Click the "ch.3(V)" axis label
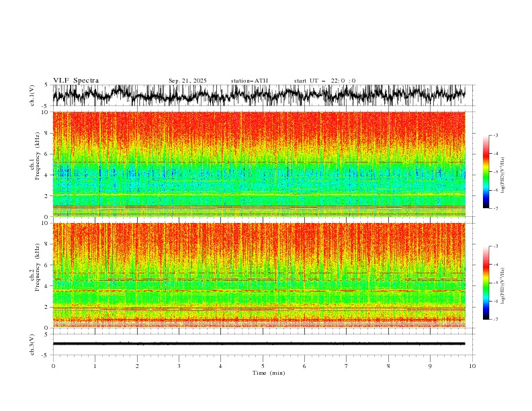532x411 pixels. click(x=32, y=345)
